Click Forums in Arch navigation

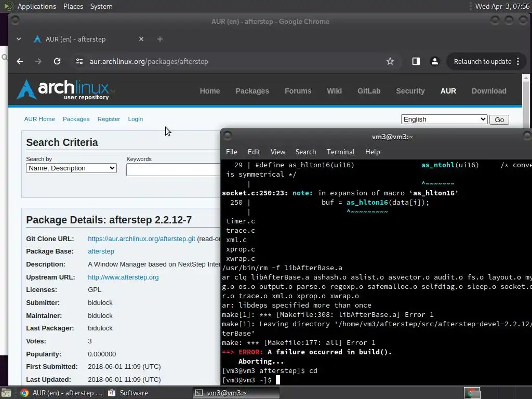pos(298,91)
